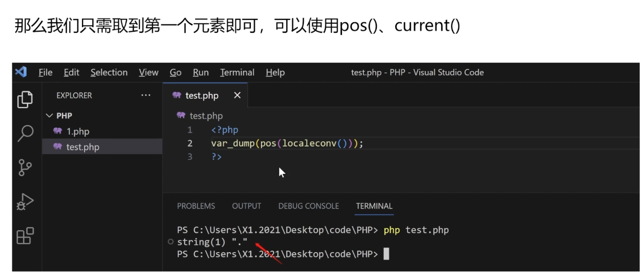The width and height of the screenshot is (644, 277).
Task: Select test.php in the Explorer tree
Action: tap(102, 147)
